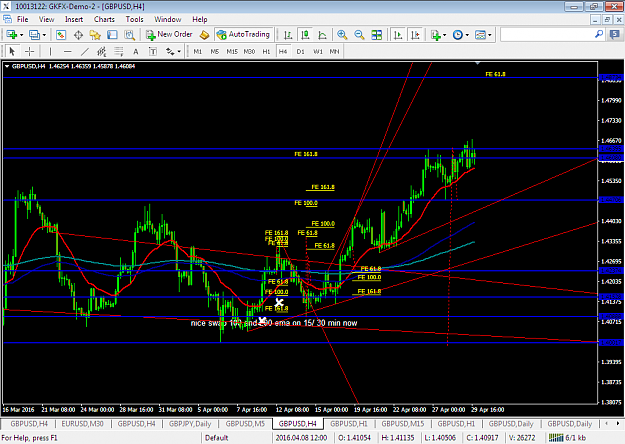The height and width of the screenshot is (444, 625).
Task: Open the Data Window crosshair icon
Action: pos(78,35)
